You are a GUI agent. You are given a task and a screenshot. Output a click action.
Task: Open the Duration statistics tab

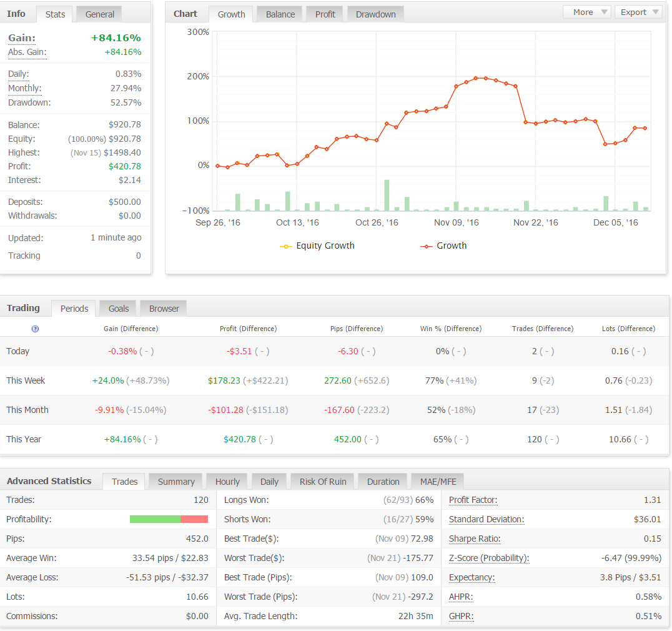[x=383, y=482]
